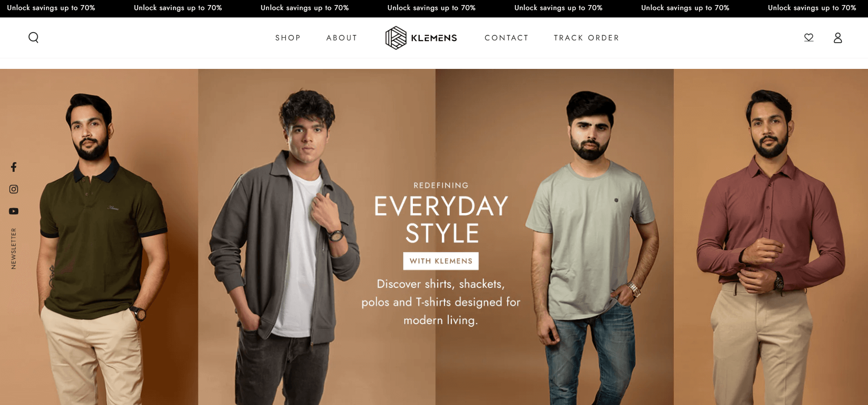Click the EVERYDAY STYLE headline
Image resolution: width=868 pixels, height=405 pixels.
pyautogui.click(x=441, y=219)
